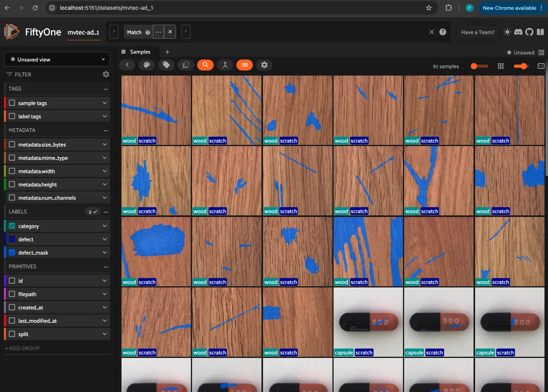Viewport: 548px width, 392px height.
Task: Uncheck the defect label field
Action: [x=12, y=239]
